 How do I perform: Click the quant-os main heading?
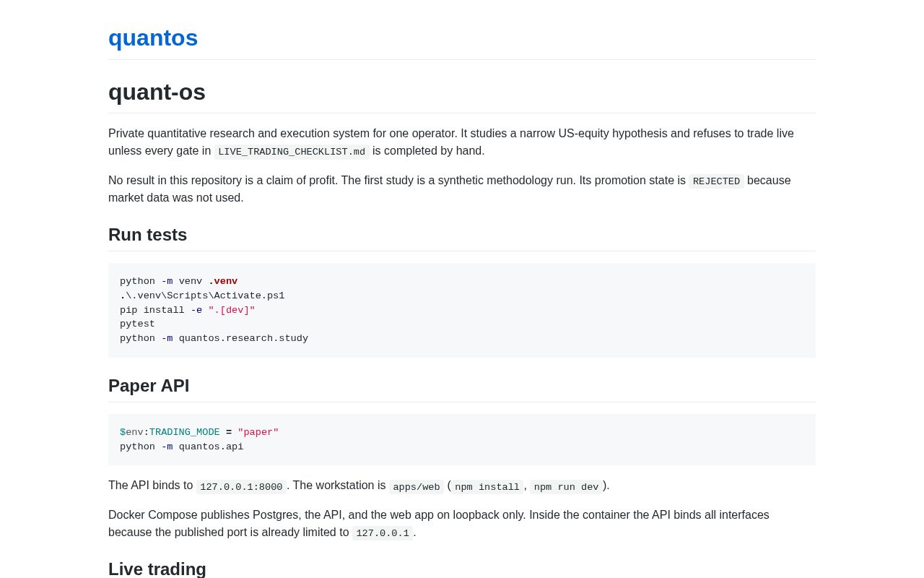(x=157, y=92)
